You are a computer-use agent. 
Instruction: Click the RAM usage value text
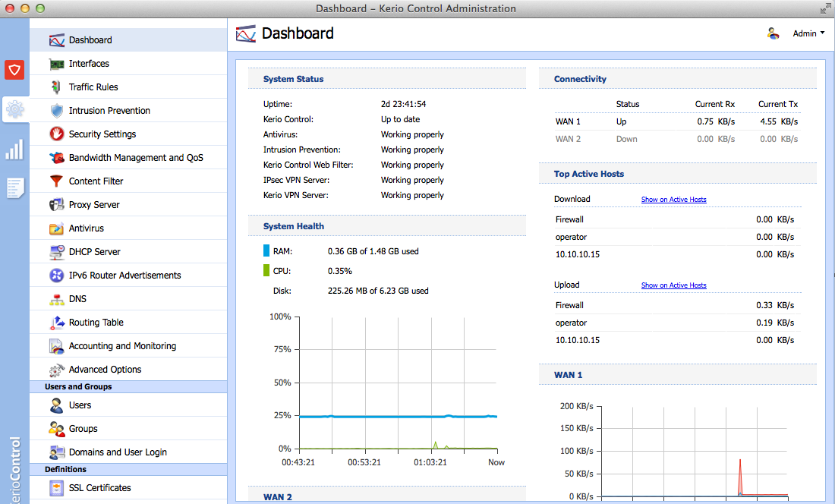pos(373,251)
